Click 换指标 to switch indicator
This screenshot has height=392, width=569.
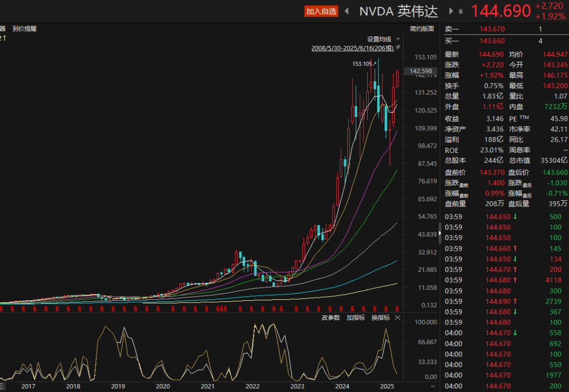point(380,318)
